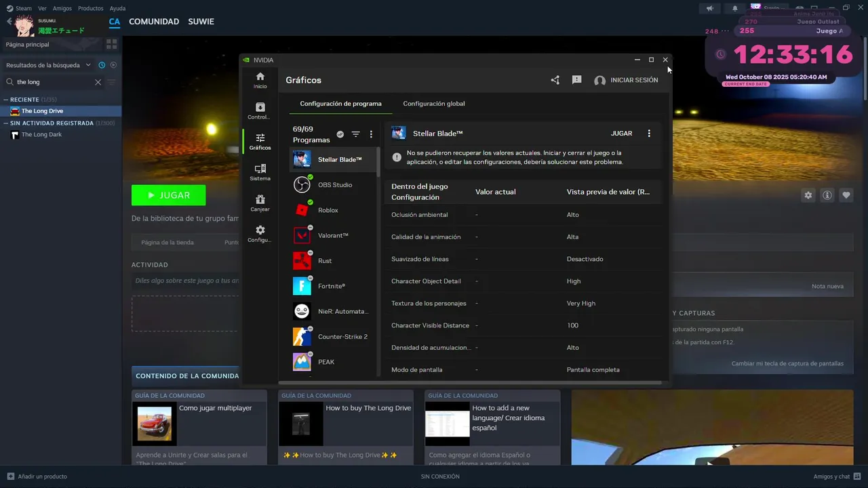This screenshot has width=868, height=488.
Task: Switch to the Configuración de programa tab
Action: 340,104
